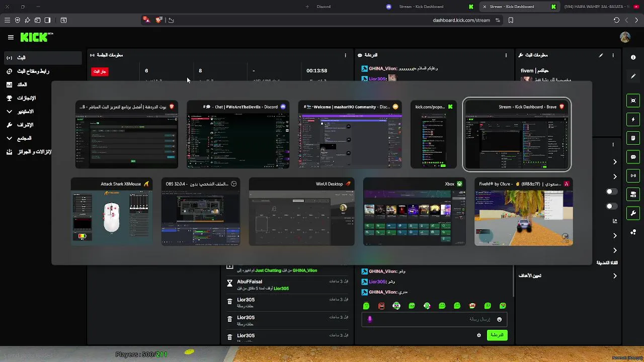Screen dimensions: 644x362
Task: Open the first chevron row in right panel
Action: click(615, 162)
